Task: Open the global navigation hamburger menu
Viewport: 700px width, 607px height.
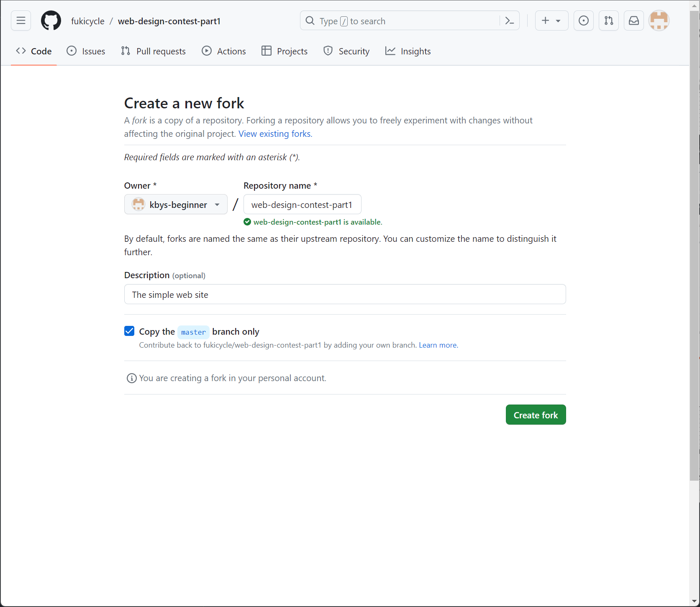Action: 21,20
